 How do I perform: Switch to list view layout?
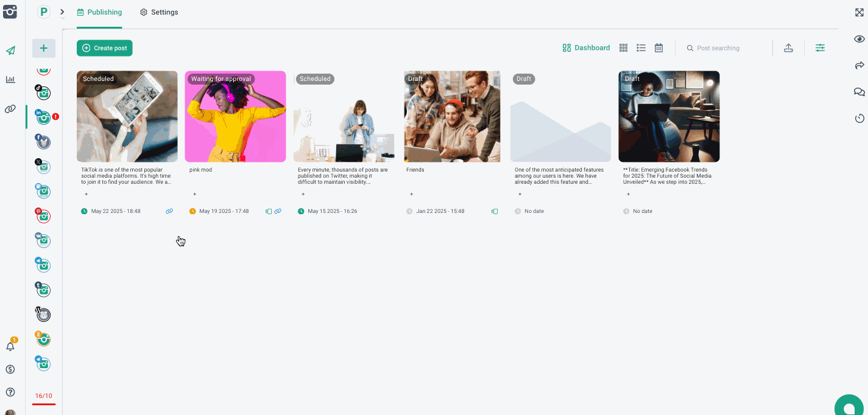641,48
